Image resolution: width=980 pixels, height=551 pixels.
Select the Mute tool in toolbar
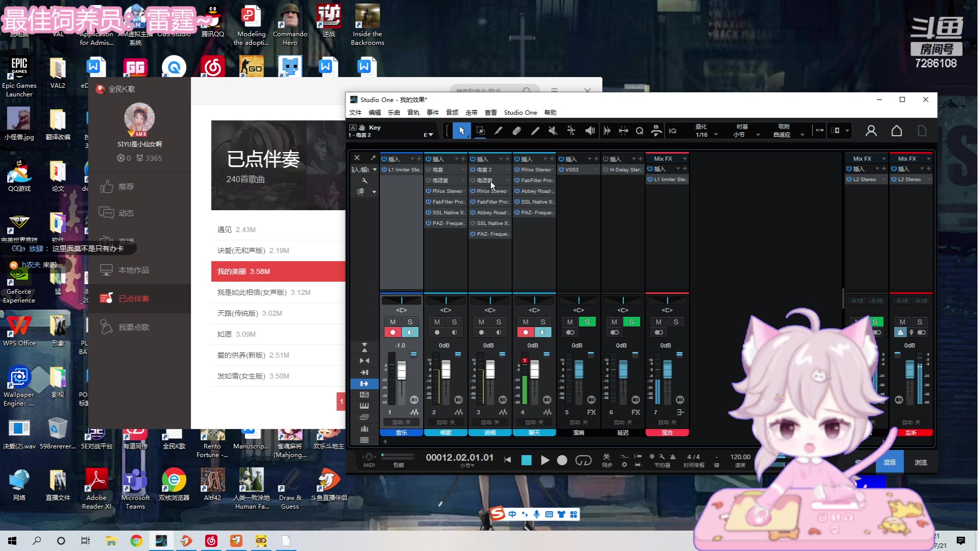point(553,131)
